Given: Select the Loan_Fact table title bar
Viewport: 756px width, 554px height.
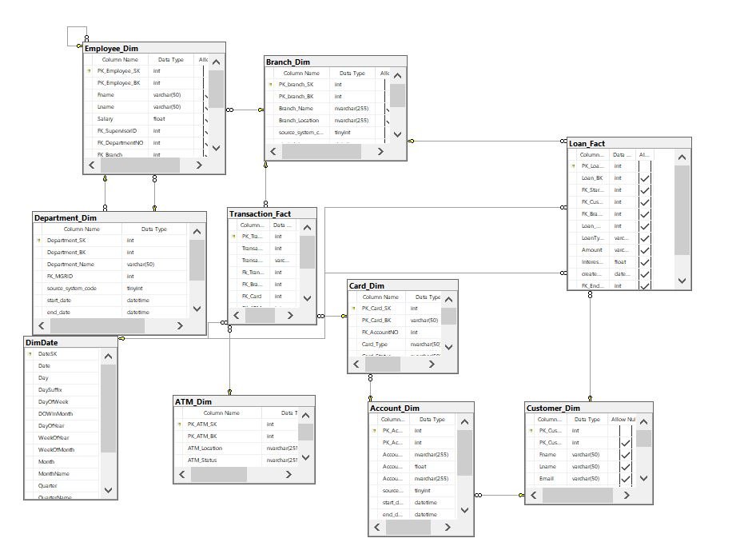Looking at the screenshot, I should point(629,143).
